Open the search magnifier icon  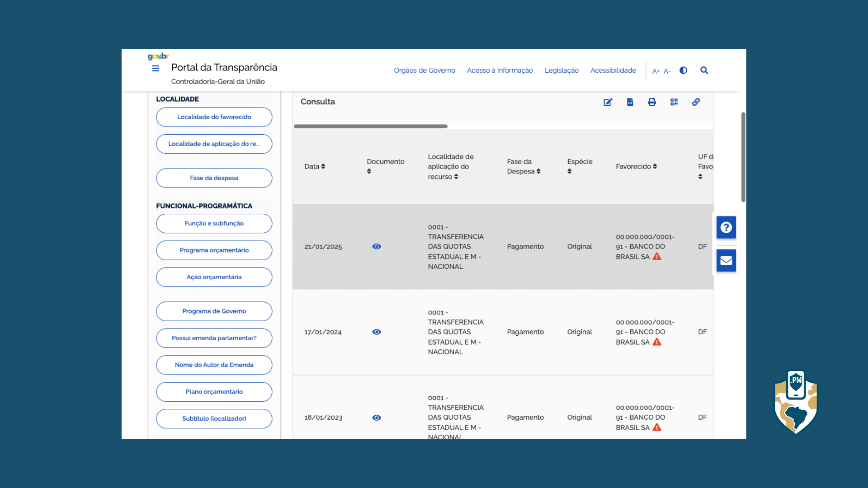(x=704, y=70)
